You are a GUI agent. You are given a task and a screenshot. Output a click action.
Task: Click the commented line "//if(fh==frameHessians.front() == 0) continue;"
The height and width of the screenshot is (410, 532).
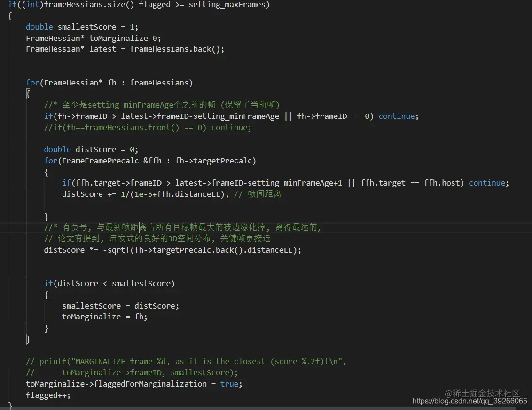(148, 128)
